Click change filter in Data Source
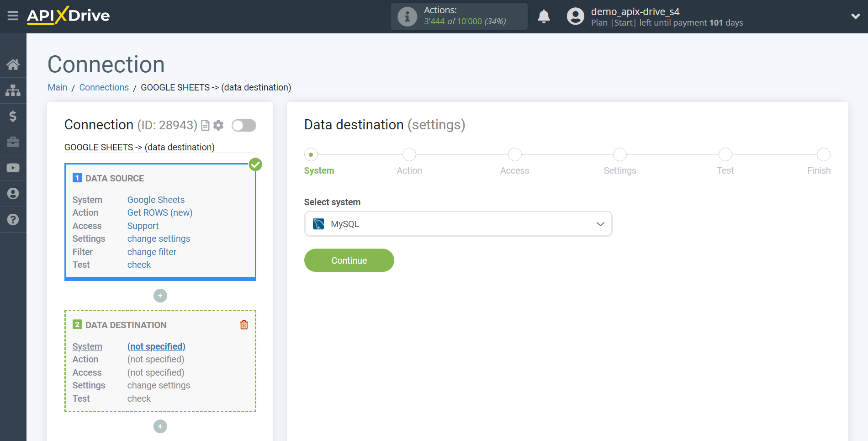Viewport: 868px width, 441px height. coord(152,252)
